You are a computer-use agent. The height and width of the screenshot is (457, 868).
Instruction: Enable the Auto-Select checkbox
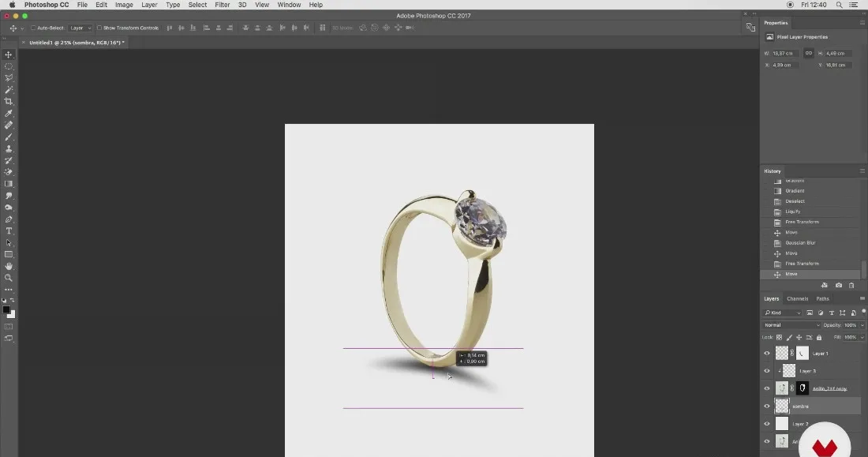33,28
